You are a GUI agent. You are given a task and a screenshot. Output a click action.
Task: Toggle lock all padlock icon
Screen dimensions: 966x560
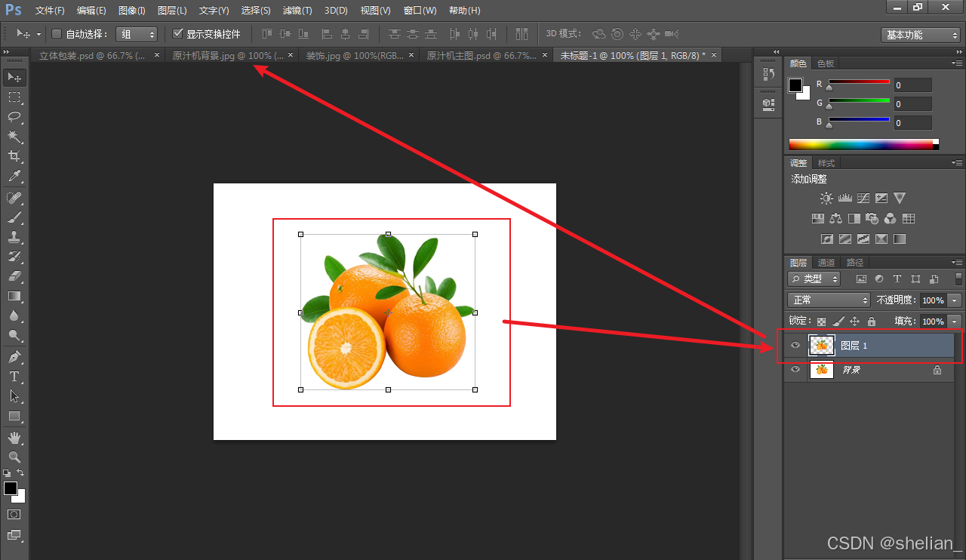pos(872,321)
